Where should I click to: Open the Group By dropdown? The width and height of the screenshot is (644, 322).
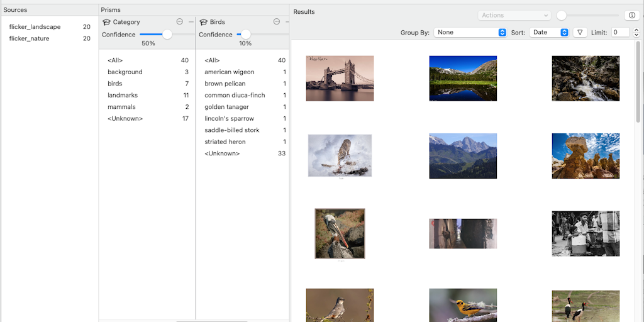tap(470, 32)
